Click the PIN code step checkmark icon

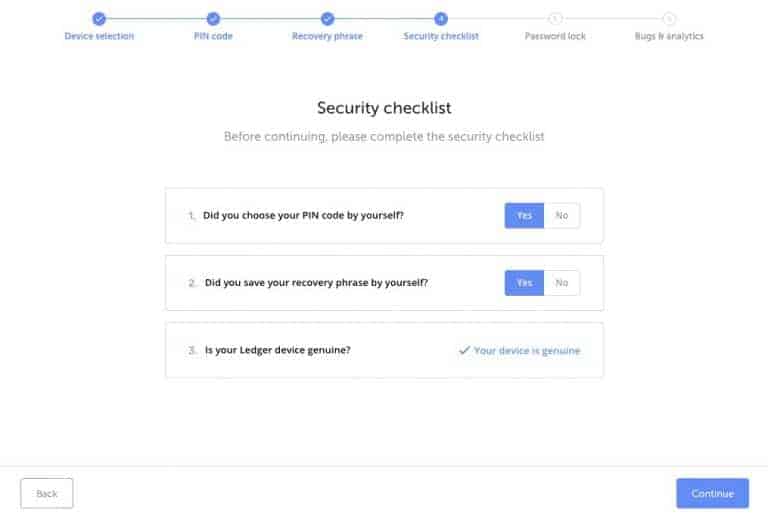[x=213, y=18]
